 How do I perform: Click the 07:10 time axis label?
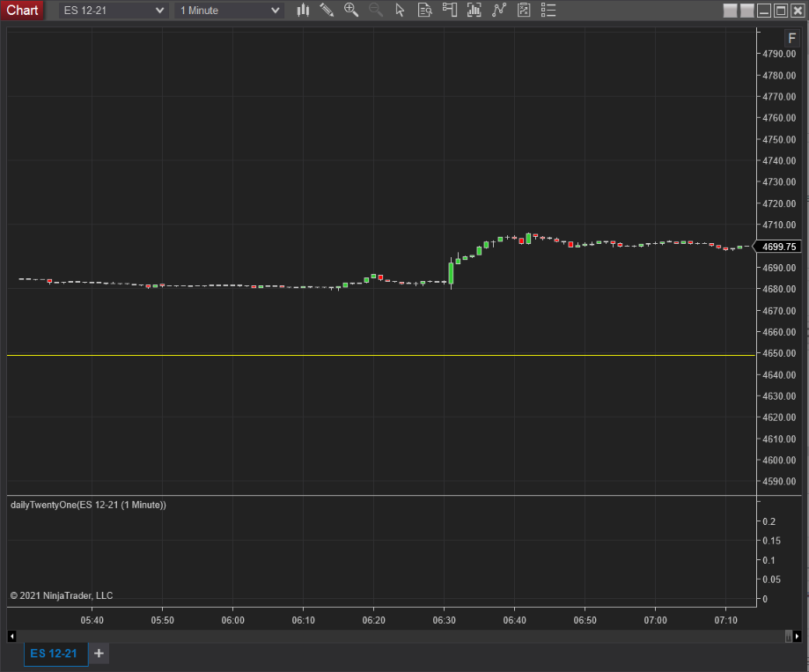point(726,620)
